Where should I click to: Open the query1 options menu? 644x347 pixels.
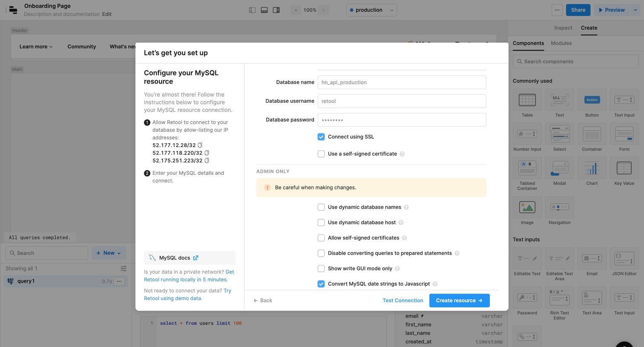[119, 281]
